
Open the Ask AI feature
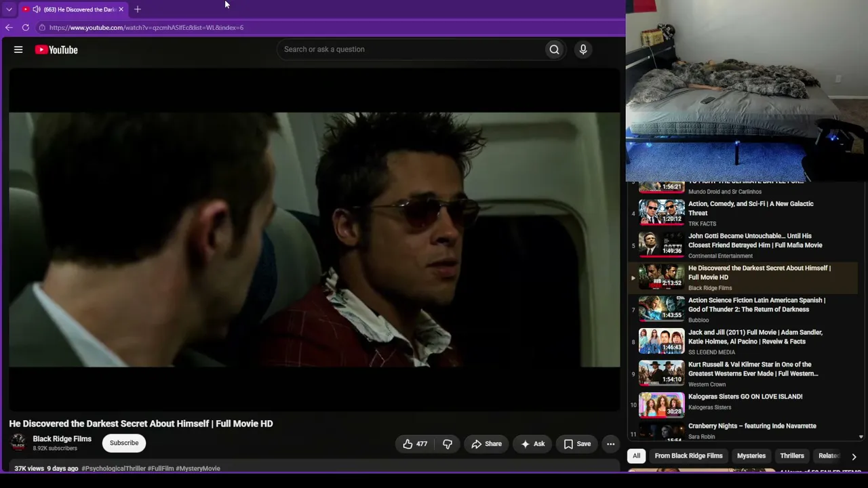pyautogui.click(x=532, y=444)
